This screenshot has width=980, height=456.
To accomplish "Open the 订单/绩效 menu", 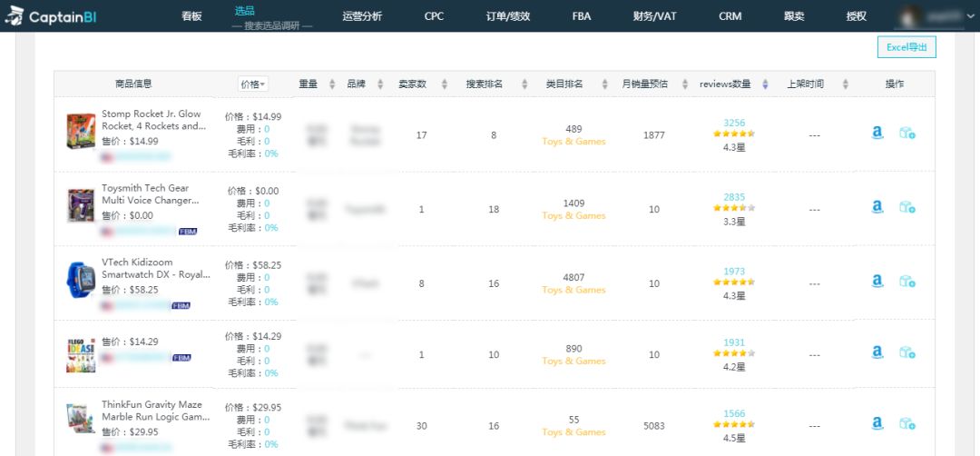I will (x=508, y=16).
